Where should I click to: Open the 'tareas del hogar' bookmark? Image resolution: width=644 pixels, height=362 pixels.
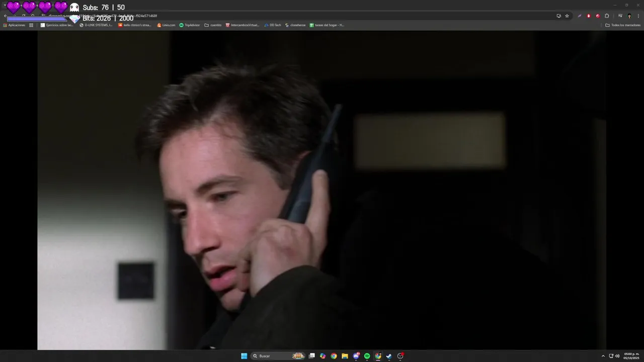[327, 25]
